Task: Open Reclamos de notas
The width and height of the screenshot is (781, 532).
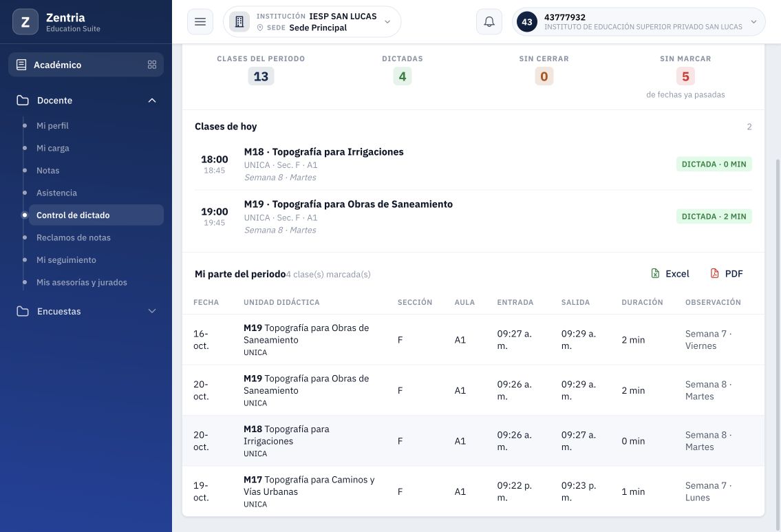Action: [74, 237]
